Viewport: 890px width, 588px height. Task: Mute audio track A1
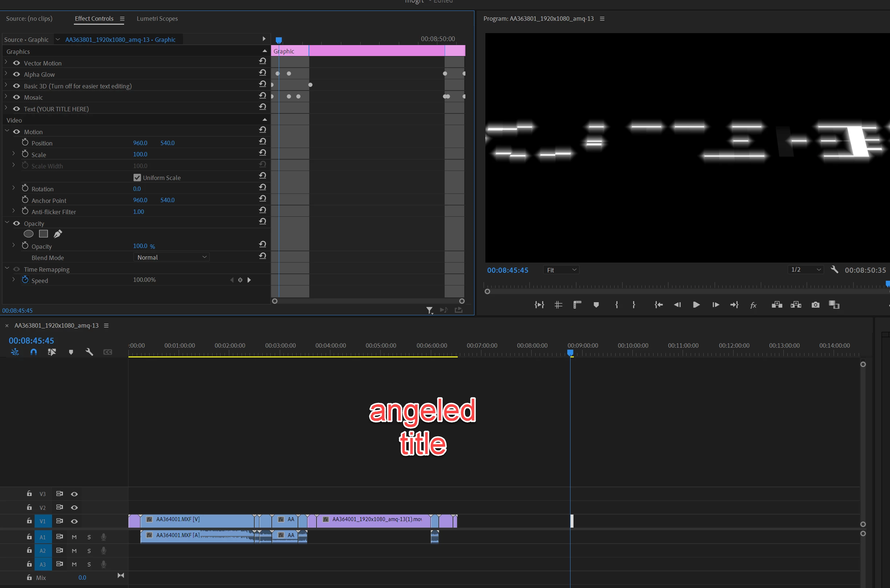pyautogui.click(x=74, y=537)
